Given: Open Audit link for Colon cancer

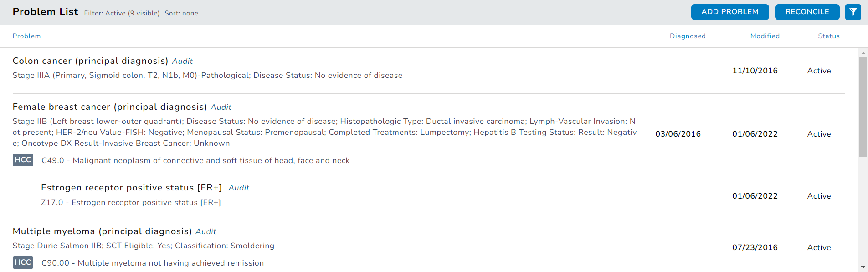Looking at the screenshot, I should pos(182,61).
